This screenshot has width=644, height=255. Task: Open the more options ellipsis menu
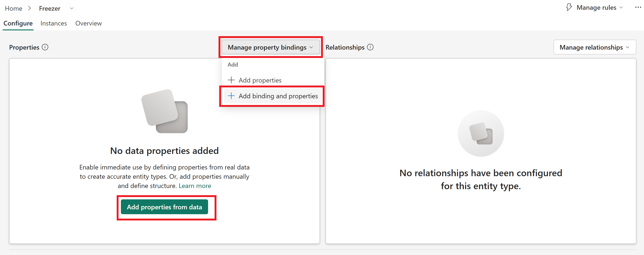pos(638,7)
